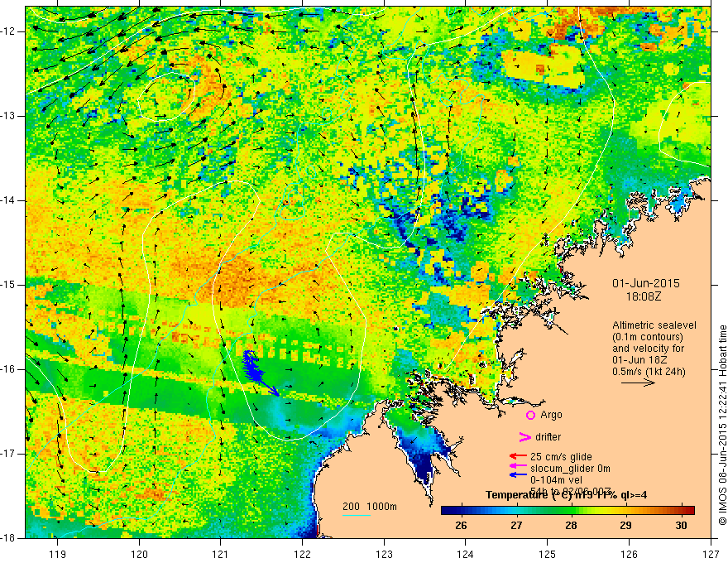This screenshot has height=563, width=728.
Task: Click the longitude axis label 119
Action: [x=58, y=554]
